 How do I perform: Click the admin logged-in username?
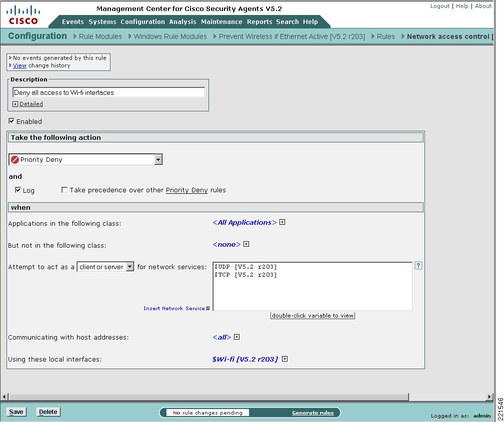[x=482, y=416]
